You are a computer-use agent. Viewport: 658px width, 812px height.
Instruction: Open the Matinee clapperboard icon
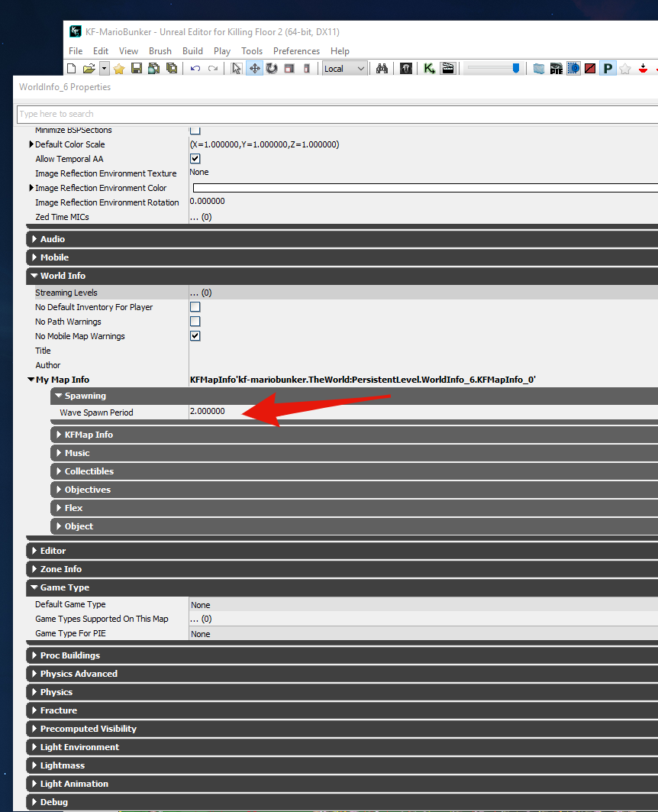[x=448, y=68]
